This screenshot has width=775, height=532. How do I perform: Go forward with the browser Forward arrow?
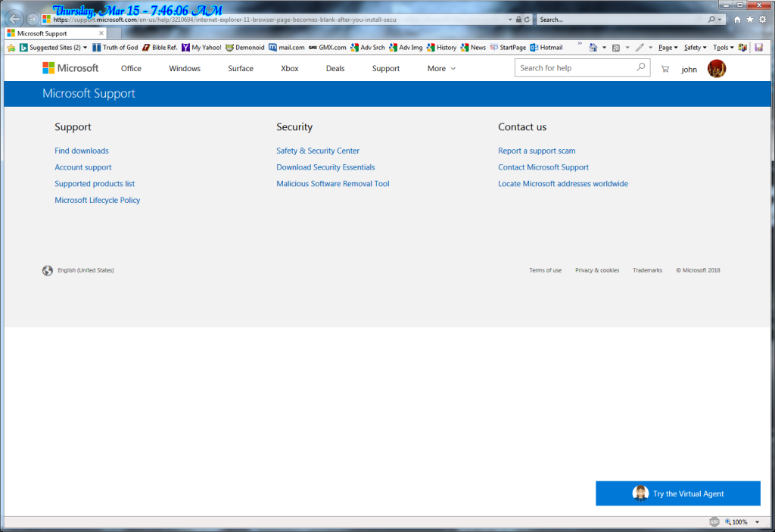(x=32, y=19)
